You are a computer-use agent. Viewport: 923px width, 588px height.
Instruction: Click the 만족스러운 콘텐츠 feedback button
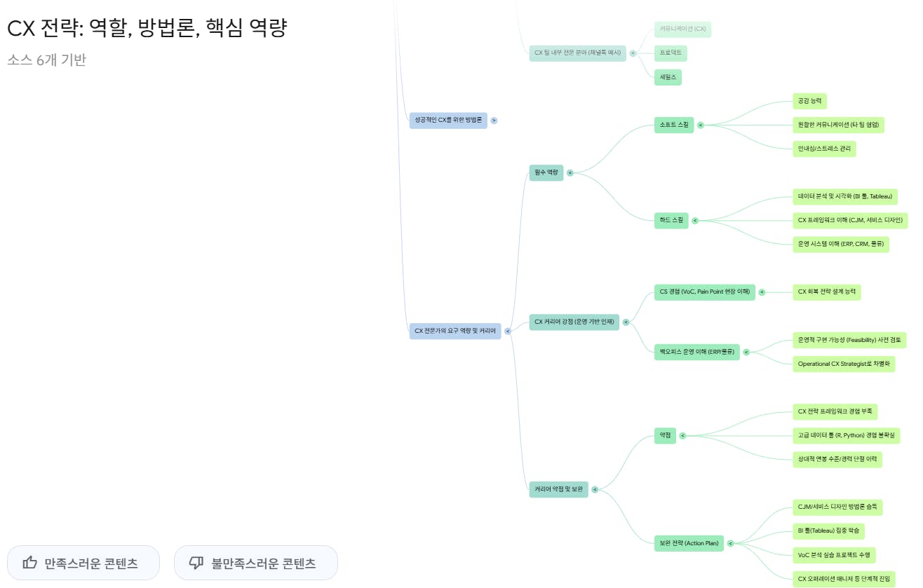click(x=83, y=562)
